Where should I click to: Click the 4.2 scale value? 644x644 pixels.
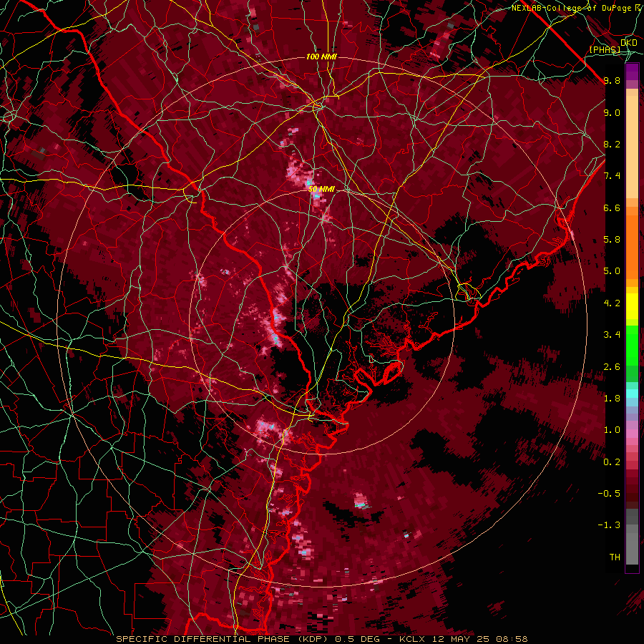612,303
